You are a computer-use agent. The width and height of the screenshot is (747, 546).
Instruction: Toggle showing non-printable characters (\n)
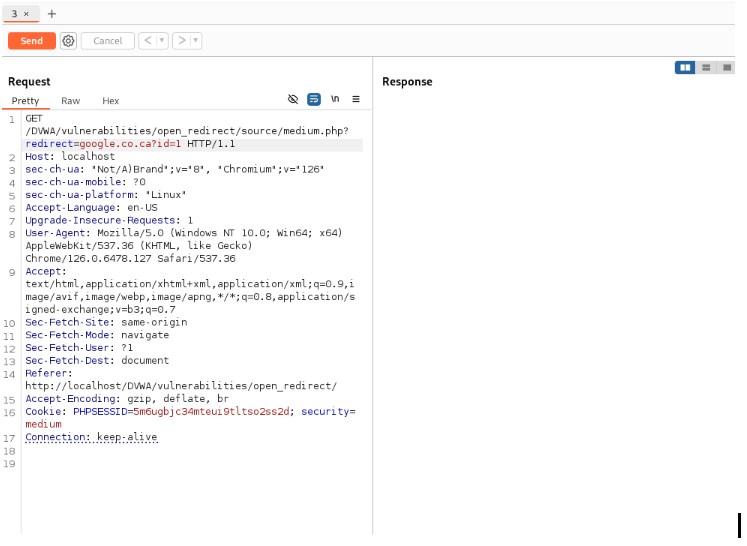[335, 100]
